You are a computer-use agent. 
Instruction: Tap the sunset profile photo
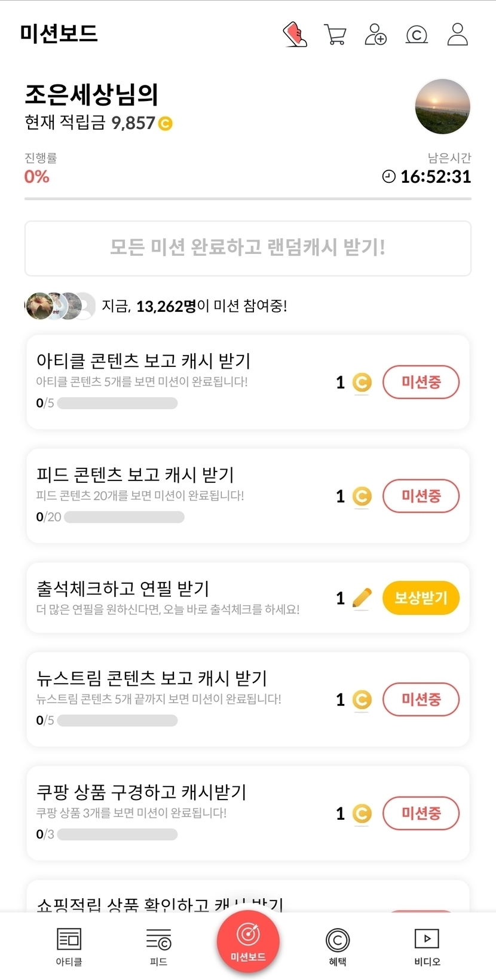(x=443, y=106)
